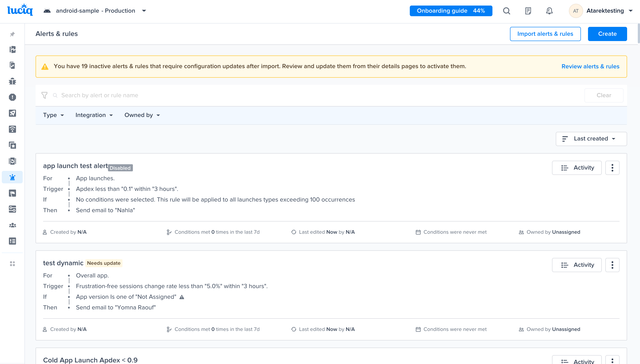Screen dimensions: 640x364
Task: Click the Create button
Action: point(607,34)
